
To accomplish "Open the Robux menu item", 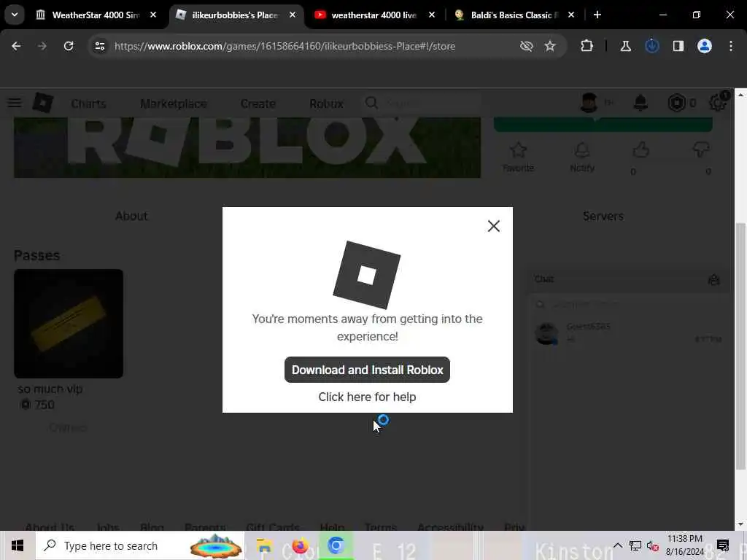I will 326,104.
